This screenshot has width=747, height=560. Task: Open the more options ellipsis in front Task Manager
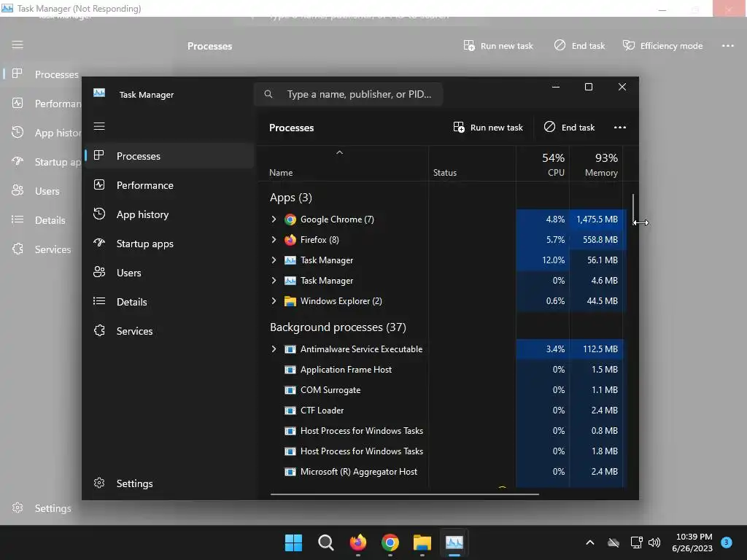coord(620,127)
